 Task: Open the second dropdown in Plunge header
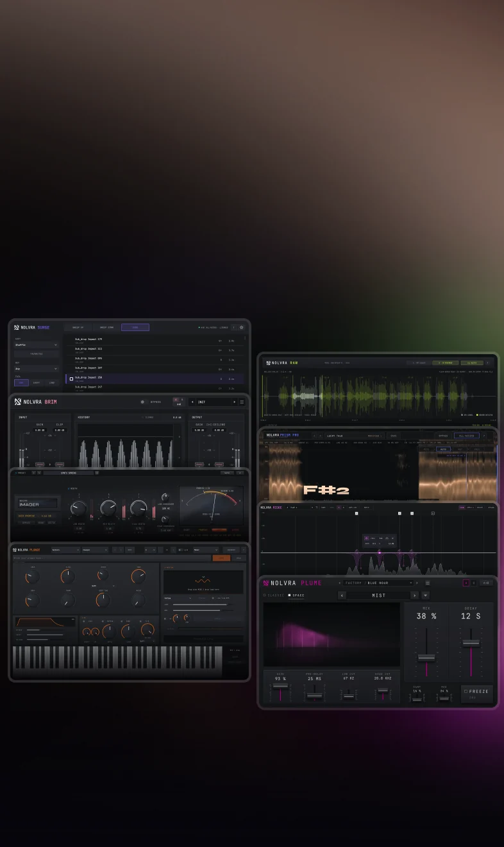(x=95, y=549)
